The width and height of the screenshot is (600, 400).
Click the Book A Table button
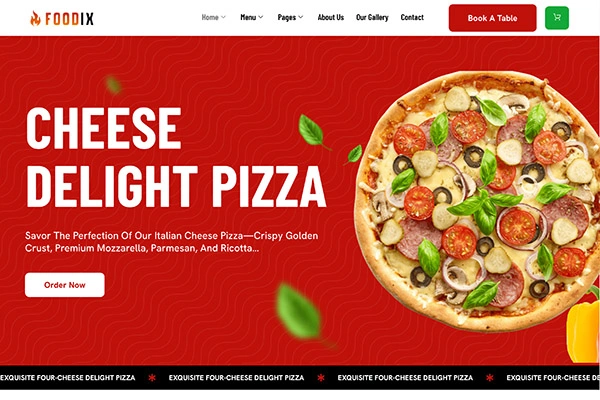coord(492,18)
